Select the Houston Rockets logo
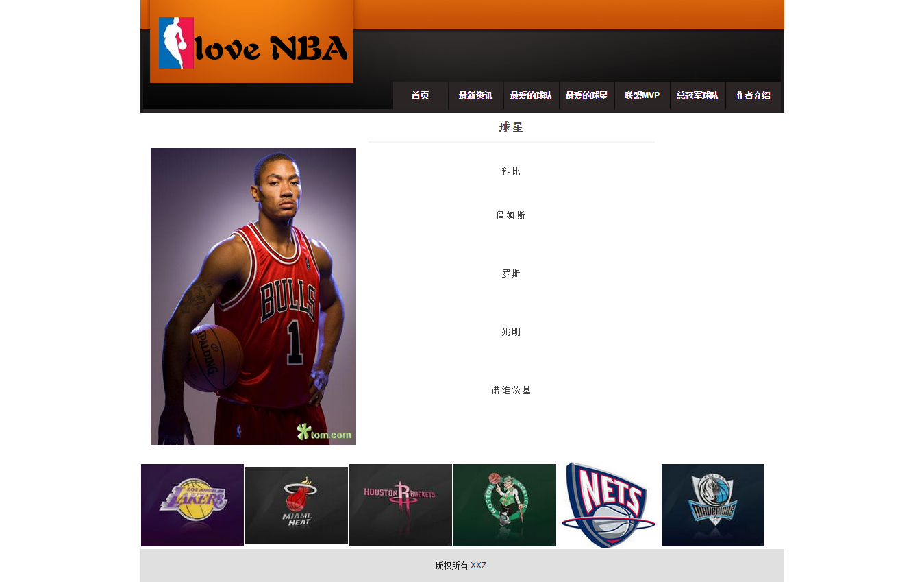The width and height of the screenshot is (924, 582). coord(401,505)
